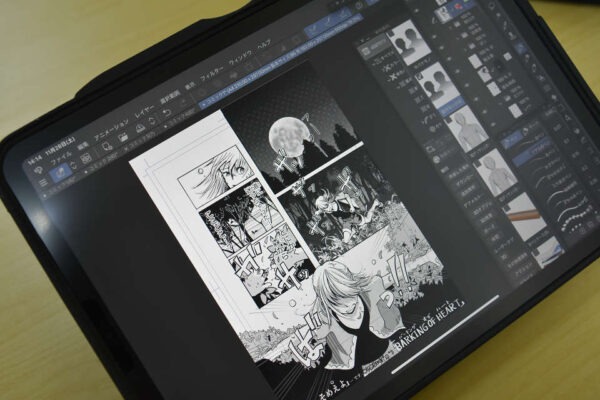Switch to the highlighted blue pen sub tool tab
The height and width of the screenshot is (400, 600).
pyautogui.click(x=513, y=137)
